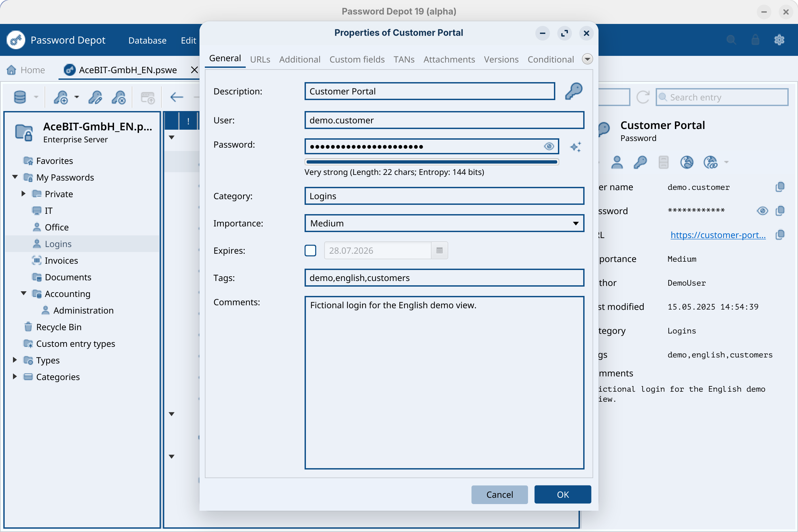The width and height of the screenshot is (798, 532).
Task: Collapse the Accounting folder
Action: 23,293
